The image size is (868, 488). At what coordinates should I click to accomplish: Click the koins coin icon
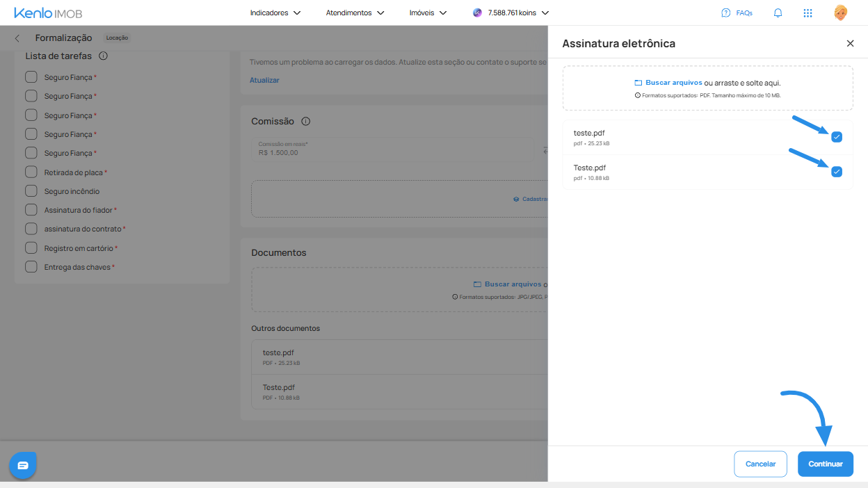coord(477,13)
